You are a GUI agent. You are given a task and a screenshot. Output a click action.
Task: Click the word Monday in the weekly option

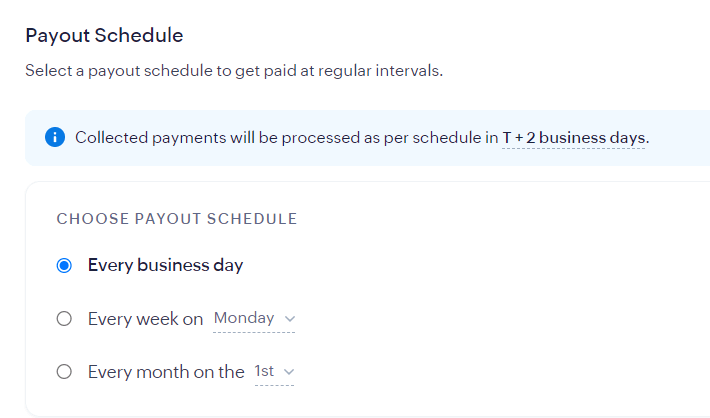(243, 318)
